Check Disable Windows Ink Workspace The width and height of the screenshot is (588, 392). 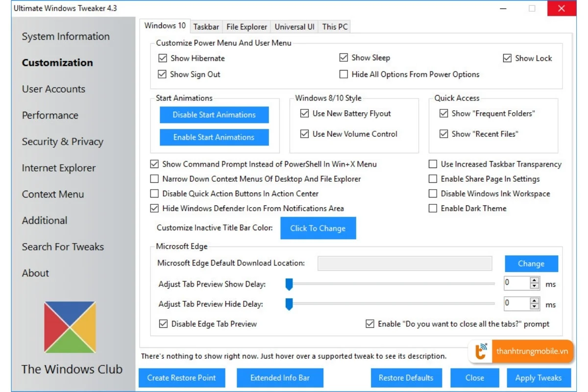[x=433, y=194]
